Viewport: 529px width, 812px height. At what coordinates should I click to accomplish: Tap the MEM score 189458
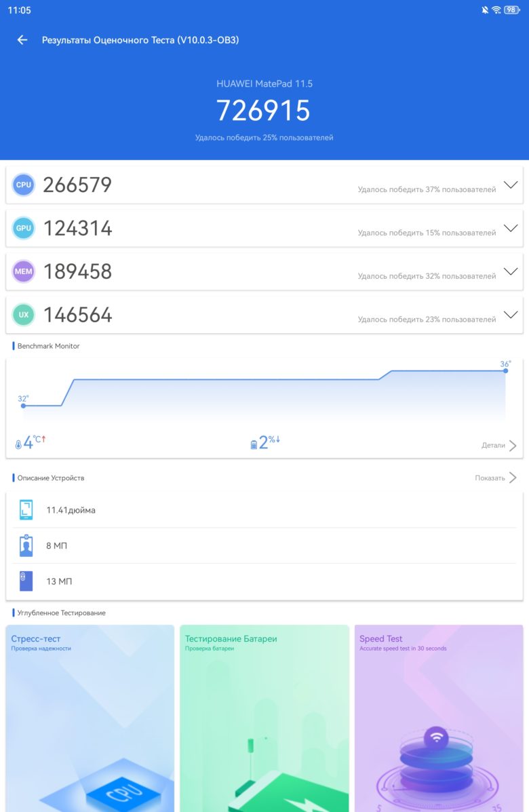[x=77, y=271]
